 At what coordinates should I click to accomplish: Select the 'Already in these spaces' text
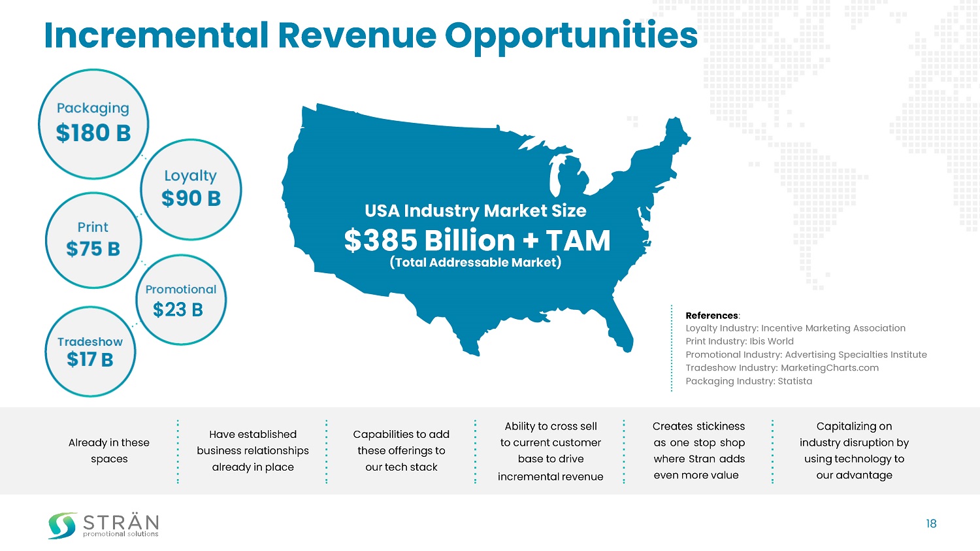tap(109, 451)
